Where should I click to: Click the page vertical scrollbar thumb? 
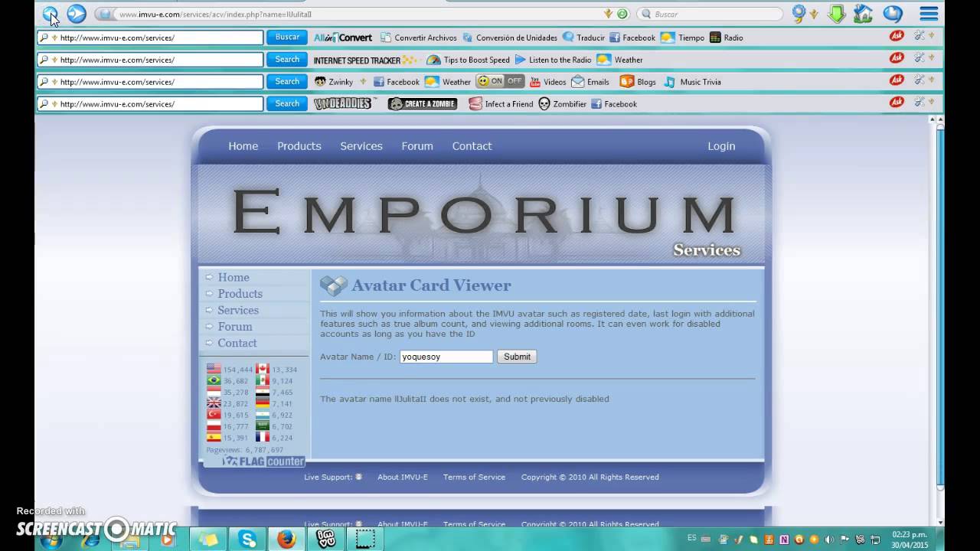pyautogui.click(x=940, y=306)
